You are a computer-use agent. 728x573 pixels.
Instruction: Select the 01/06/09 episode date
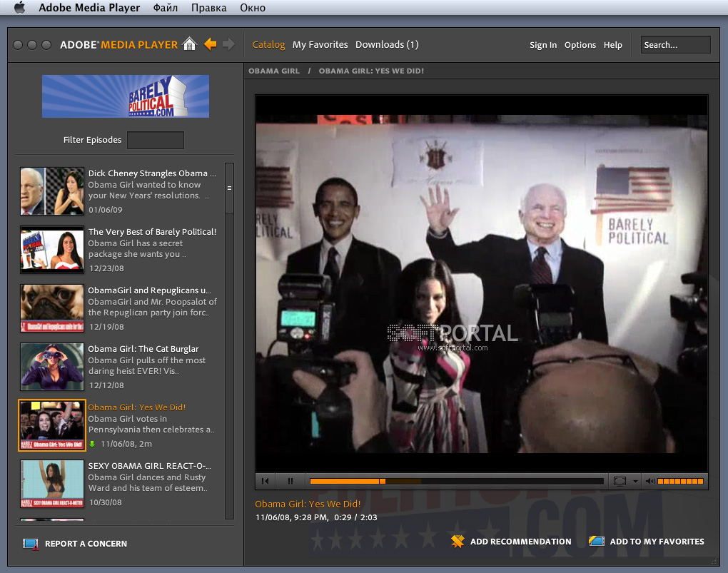click(106, 210)
